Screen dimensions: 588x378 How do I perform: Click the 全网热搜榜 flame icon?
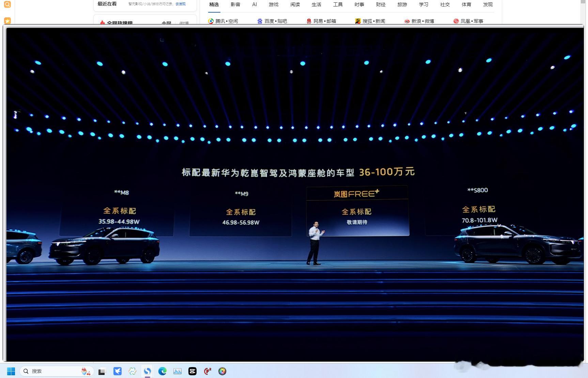[102, 22]
